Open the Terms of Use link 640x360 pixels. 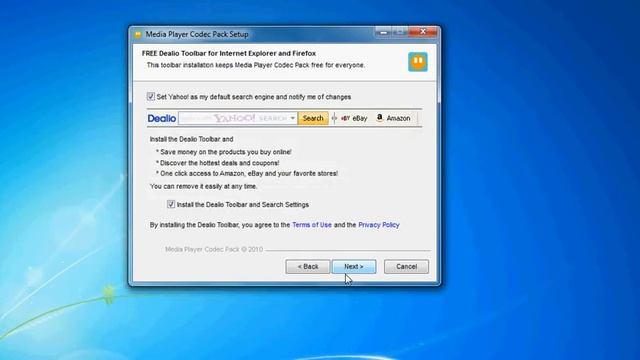tap(312, 225)
